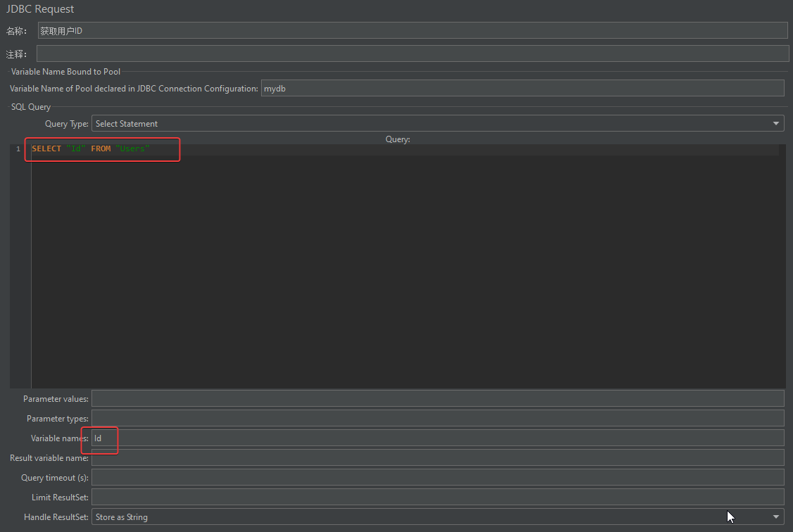Screen dimensions: 793x532
Task: Click the Query timeout (s) field
Action: coord(437,478)
